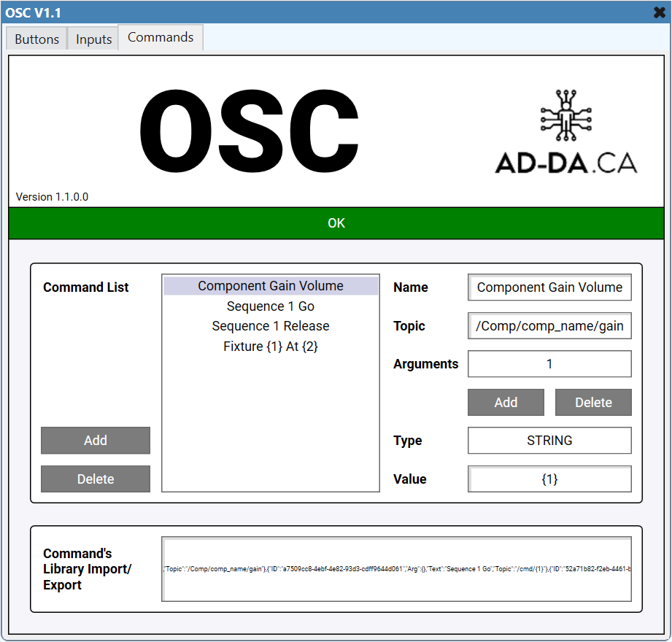672x642 pixels.
Task: Click the Value field showing {1}
Action: [549, 479]
